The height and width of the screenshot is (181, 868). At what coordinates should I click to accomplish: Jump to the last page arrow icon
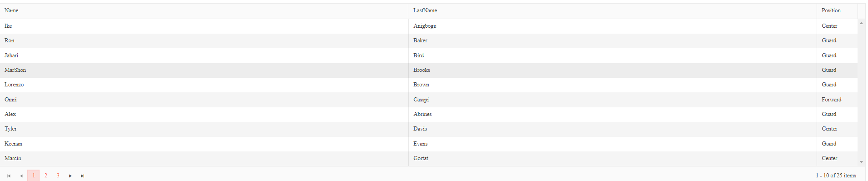(82, 176)
